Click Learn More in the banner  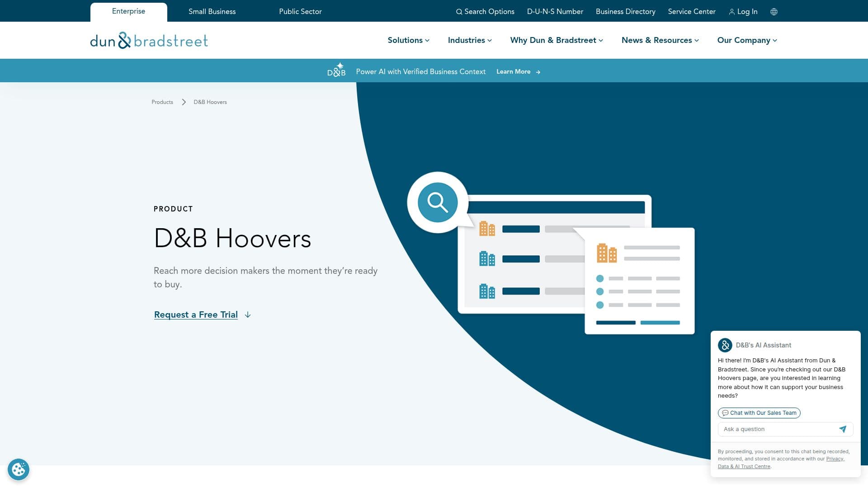[x=513, y=72]
